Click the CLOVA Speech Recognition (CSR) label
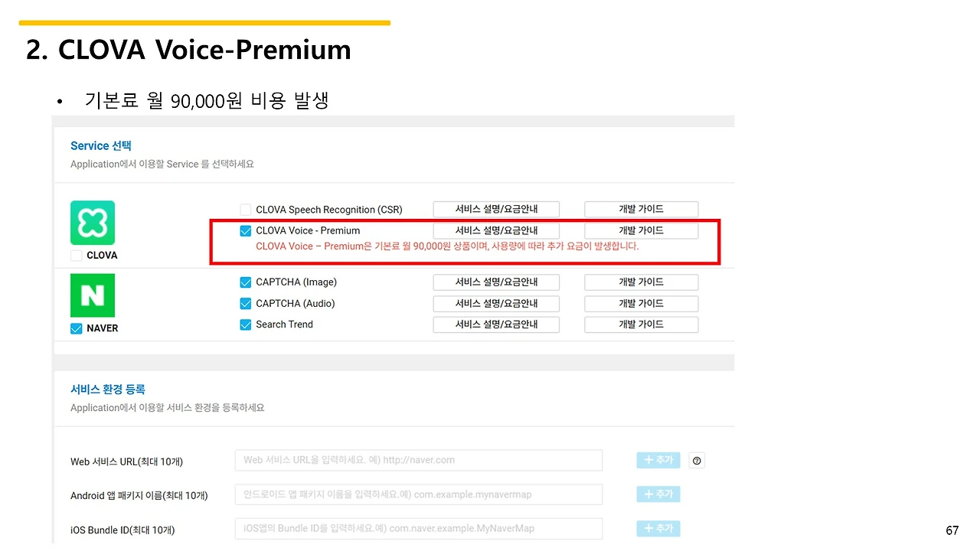Screen dimensions: 980x551 [329, 210]
